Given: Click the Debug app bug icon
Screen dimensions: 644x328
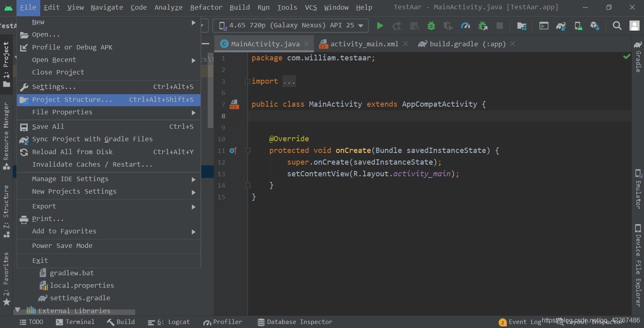Looking at the screenshot, I should tap(431, 26).
